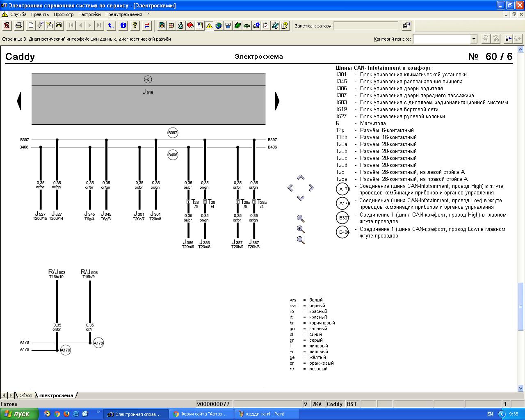This screenshot has width=525, height=420.
Task: Click the Заметка к заказу input field
Action: point(366,26)
